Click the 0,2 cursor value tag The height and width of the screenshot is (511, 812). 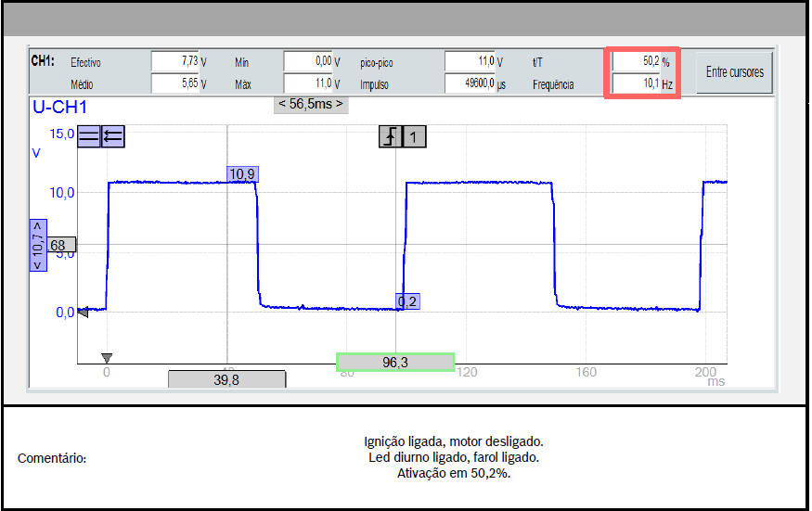coord(407,301)
